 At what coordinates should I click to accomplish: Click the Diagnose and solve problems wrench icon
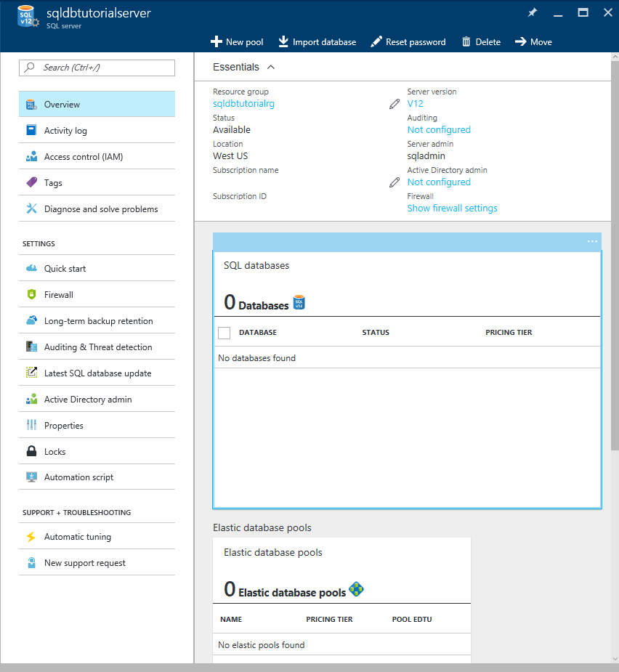tap(31, 209)
